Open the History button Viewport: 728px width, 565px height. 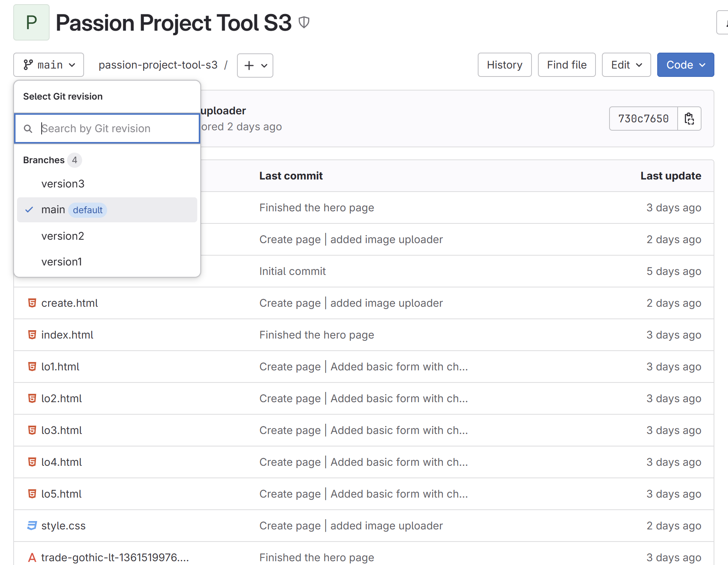(504, 65)
